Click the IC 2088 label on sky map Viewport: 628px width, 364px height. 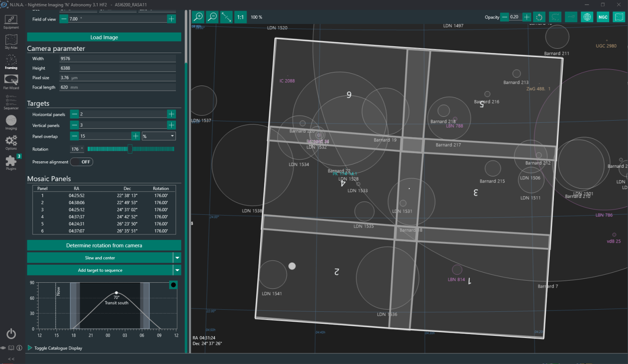click(x=287, y=81)
